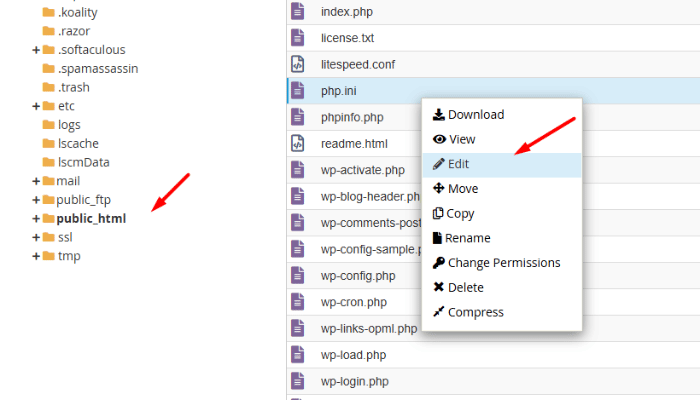Click the wp-config.php file icon

tap(297, 275)
